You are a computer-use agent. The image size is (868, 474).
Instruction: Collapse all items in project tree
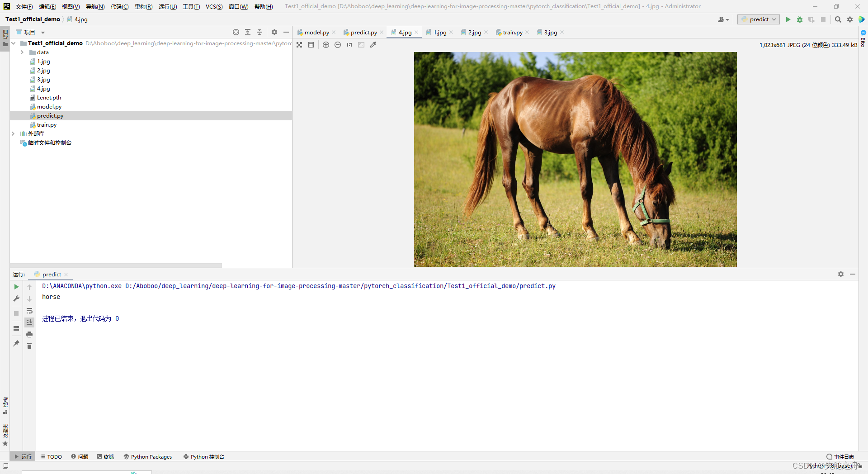259,32
